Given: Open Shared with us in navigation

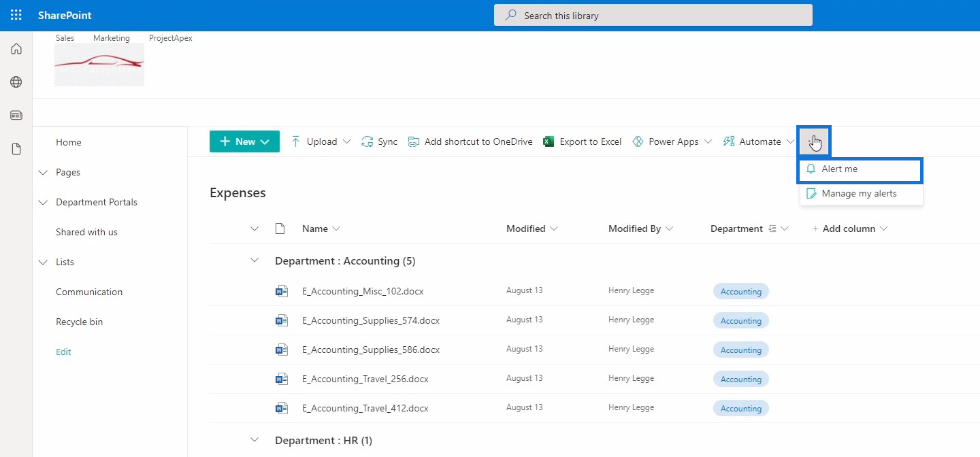Looking at the screenshot, I should click(86, 232).
